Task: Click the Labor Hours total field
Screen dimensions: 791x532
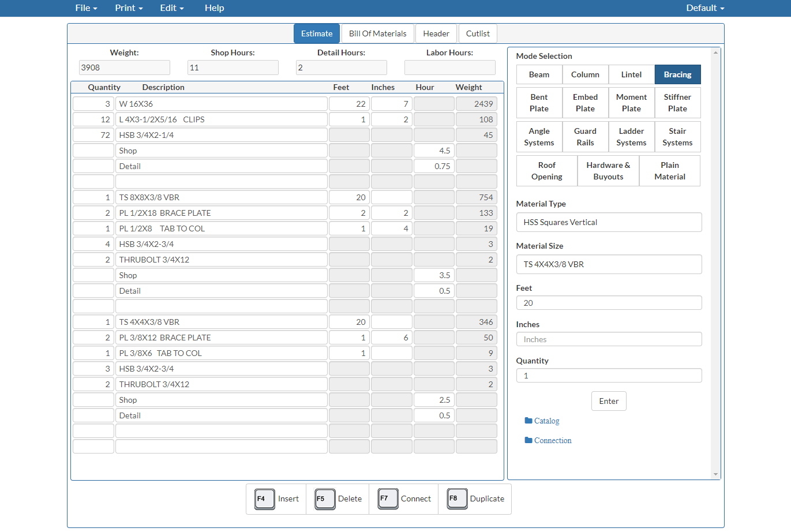Action: coord(450,68)
